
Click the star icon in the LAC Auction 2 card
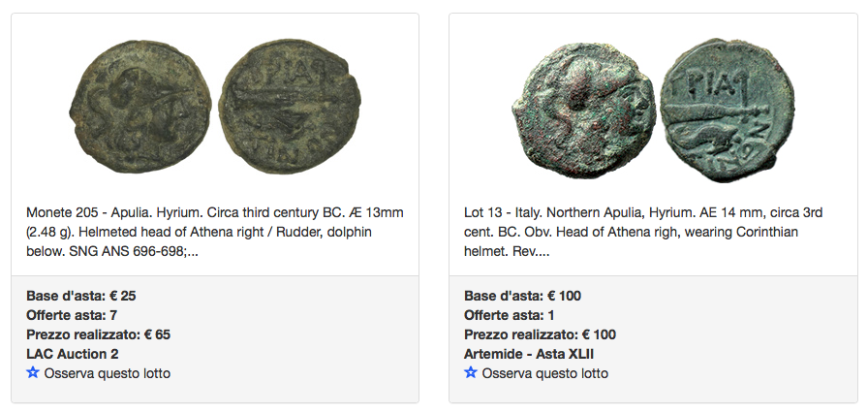point(33,372)
